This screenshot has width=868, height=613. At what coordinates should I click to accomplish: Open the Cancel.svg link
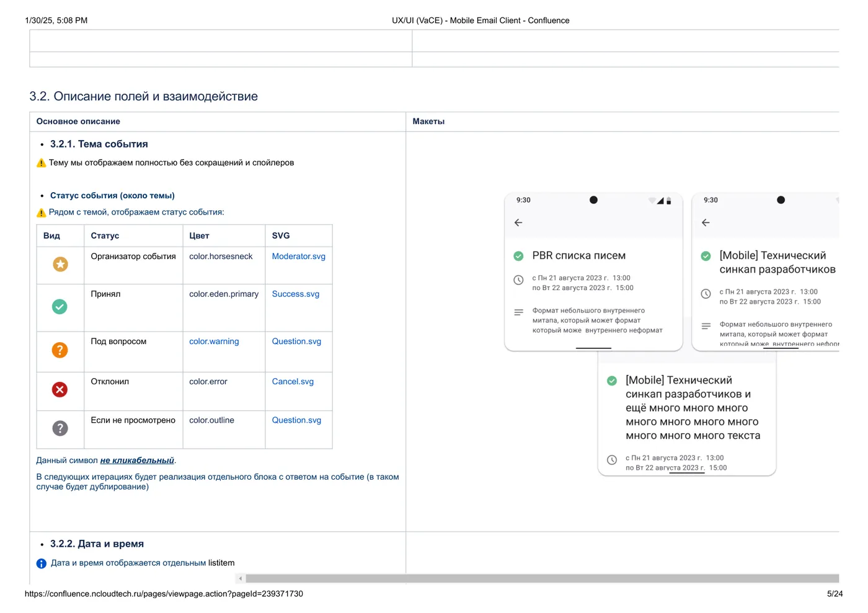[293, 382]
